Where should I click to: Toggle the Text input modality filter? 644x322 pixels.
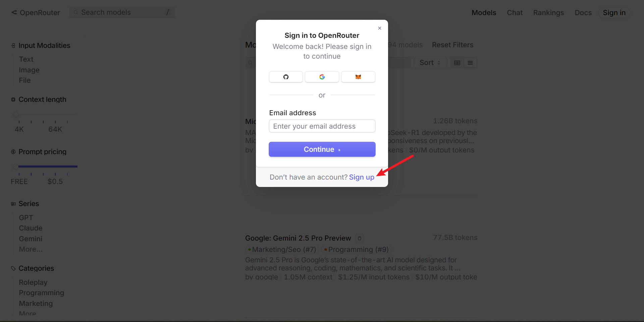pos(26,59)
